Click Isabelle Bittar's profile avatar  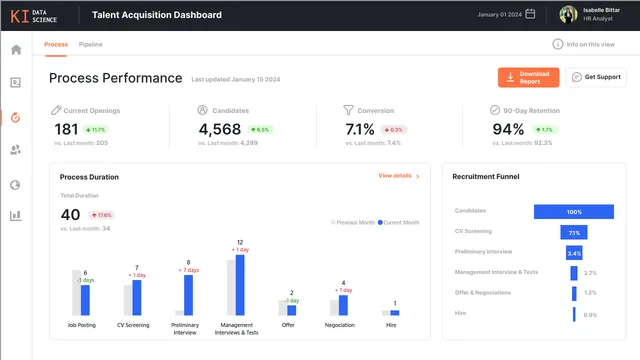click(x=568, y=14)
